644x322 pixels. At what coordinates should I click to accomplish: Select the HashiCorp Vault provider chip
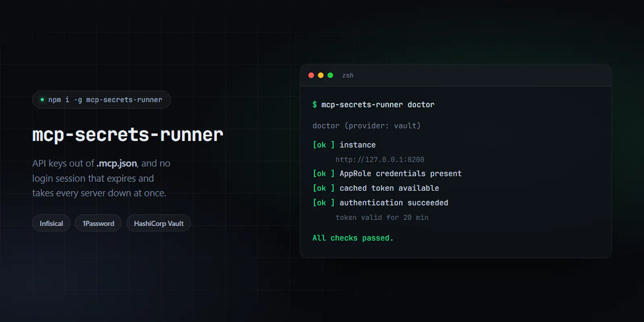point(159,223)
